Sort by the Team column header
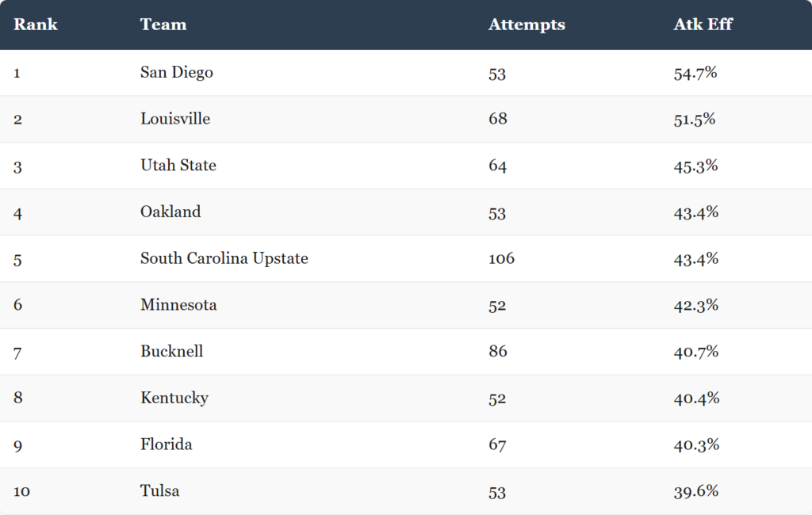The width and height of the screenshot is (812, 515). coord(163,25)
